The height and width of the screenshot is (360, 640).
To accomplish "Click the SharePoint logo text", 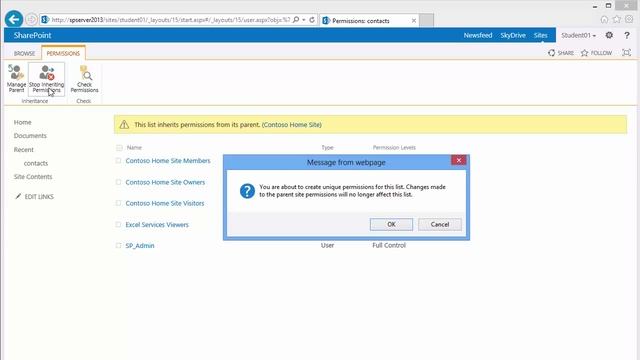I will (32, 35).
